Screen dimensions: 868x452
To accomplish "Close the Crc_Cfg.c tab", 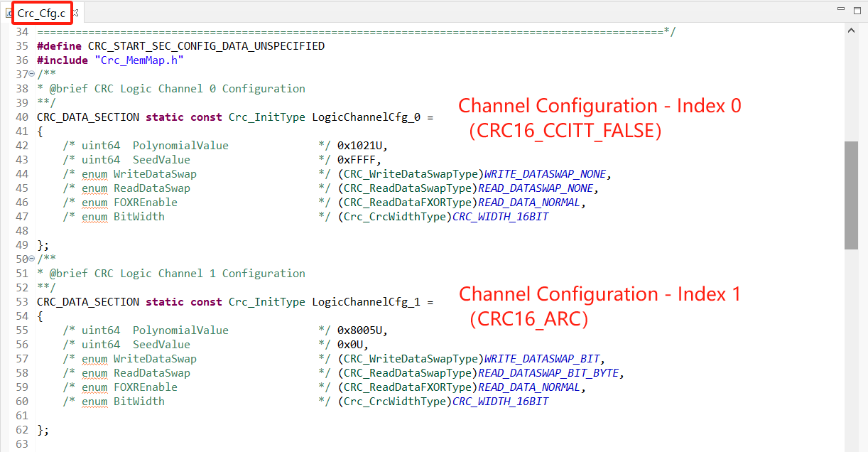I will 75,12.
